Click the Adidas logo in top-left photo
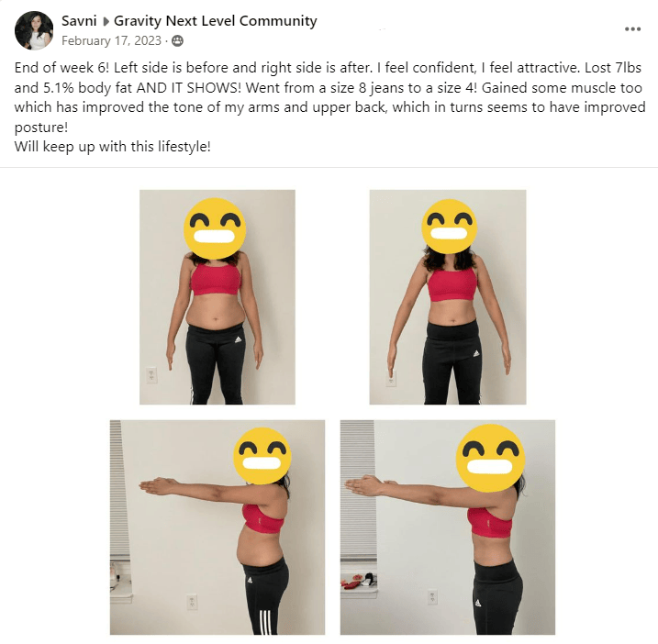Image resolution: width=658 pixels, height=644 pixels. point(239,339)
